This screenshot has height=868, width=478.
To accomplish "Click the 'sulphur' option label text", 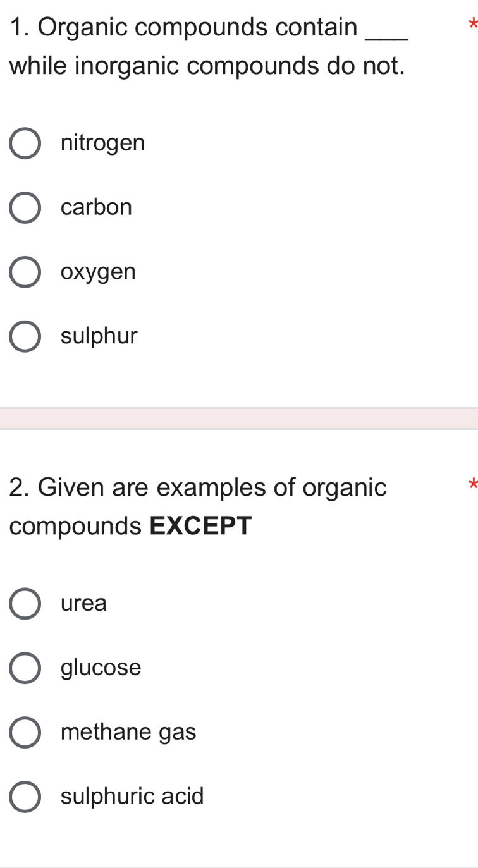I will click(99, 336).
